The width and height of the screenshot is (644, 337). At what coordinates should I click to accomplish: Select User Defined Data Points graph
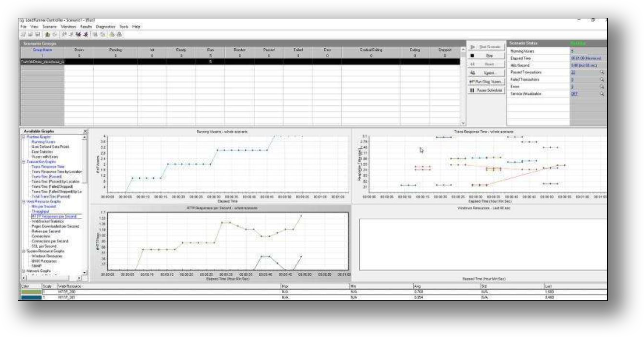pos(50,147)
